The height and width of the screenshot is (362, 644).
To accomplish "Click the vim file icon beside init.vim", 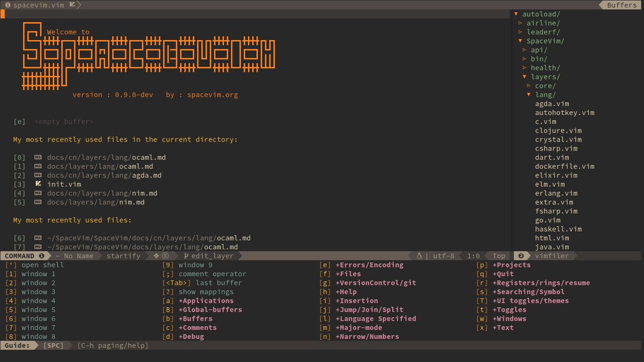I will pyautogui.click(x=38, y=184).
